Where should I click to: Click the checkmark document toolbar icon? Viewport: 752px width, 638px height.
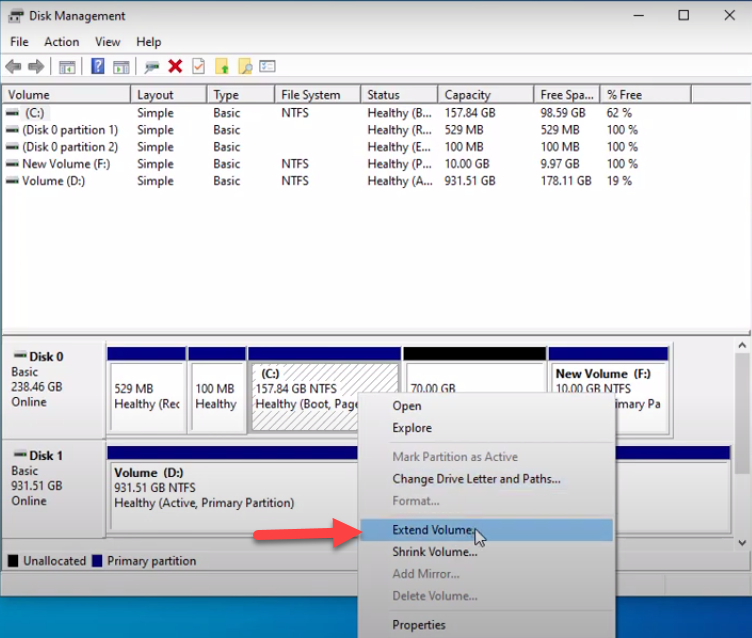198,67
